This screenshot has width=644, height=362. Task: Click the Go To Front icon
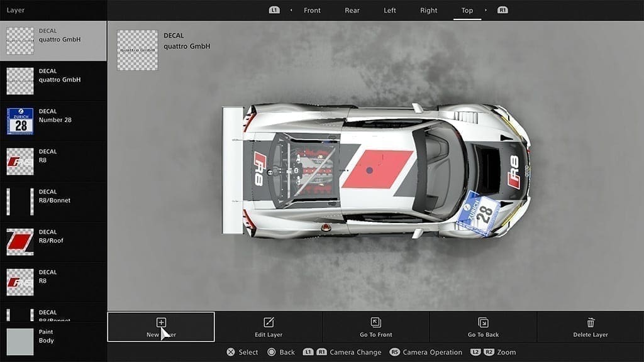coord(376,322)
